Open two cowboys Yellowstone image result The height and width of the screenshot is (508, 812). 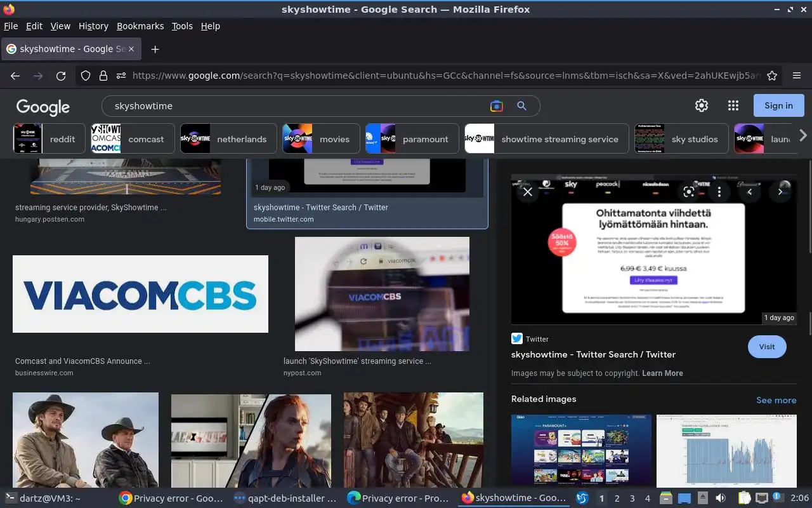pyautogui.click(x=86, y=440)
